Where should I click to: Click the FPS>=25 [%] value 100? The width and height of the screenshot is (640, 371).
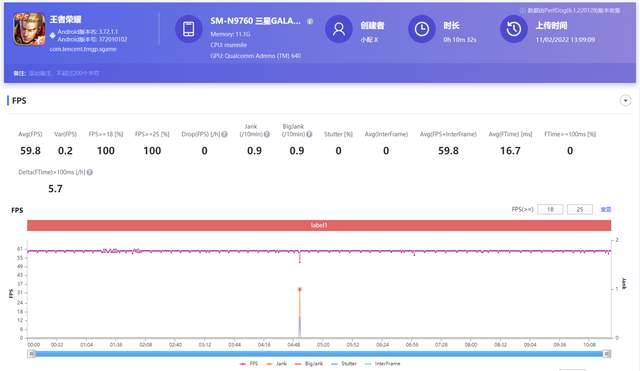point(152,151)
